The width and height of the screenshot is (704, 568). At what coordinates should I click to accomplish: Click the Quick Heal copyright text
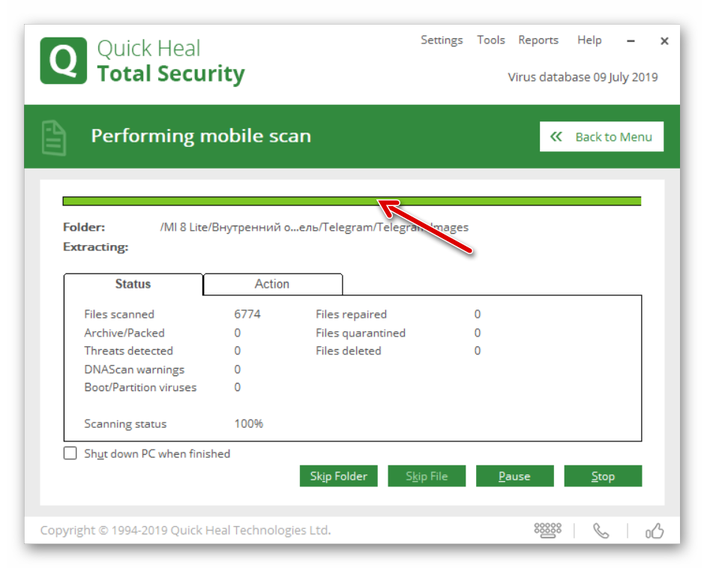185,530
